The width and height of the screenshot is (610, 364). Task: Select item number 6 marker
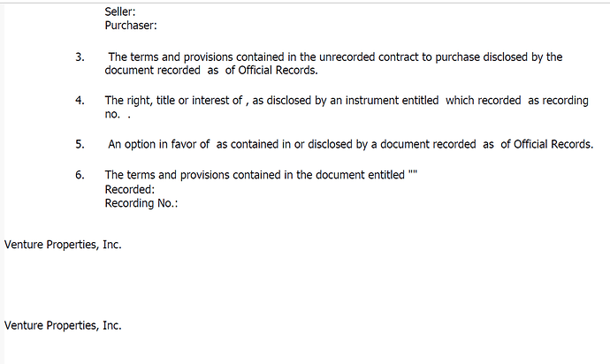tap(80, 175)
